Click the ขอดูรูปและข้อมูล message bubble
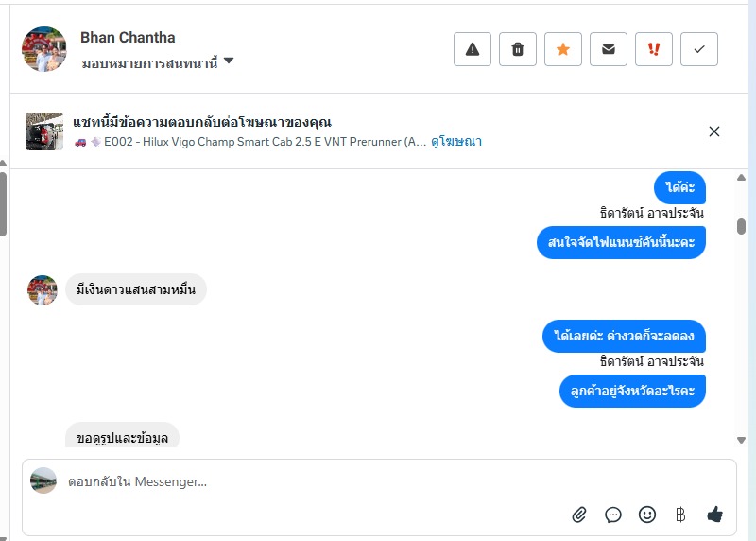Viewport: 756px width, 541px height. pyautogui.click(x=122, y=436)
